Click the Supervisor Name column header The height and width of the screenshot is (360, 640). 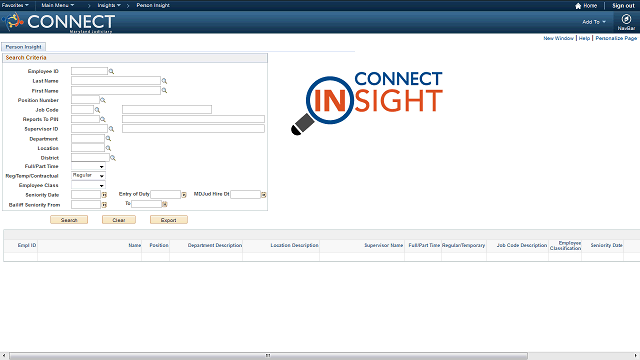384,245
